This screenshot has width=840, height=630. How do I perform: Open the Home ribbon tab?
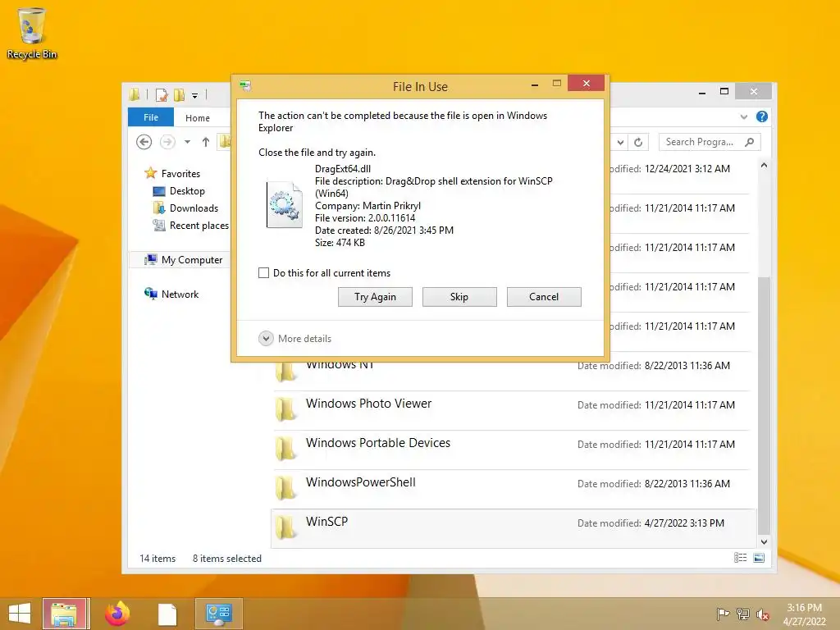[x=198, y=118]
